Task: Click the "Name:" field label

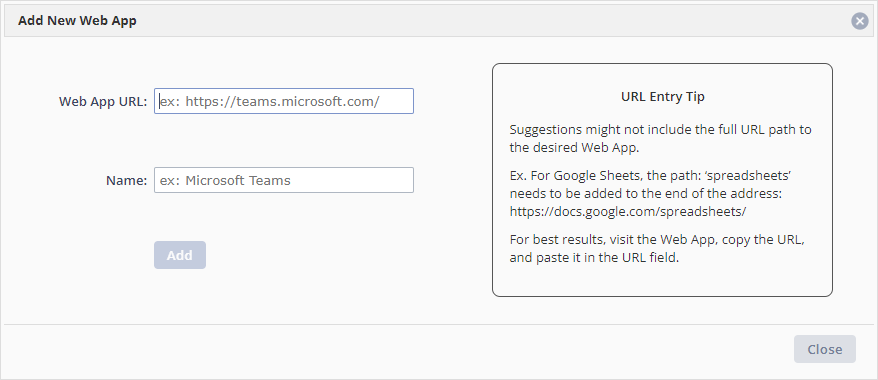Action: coord(127,181)
